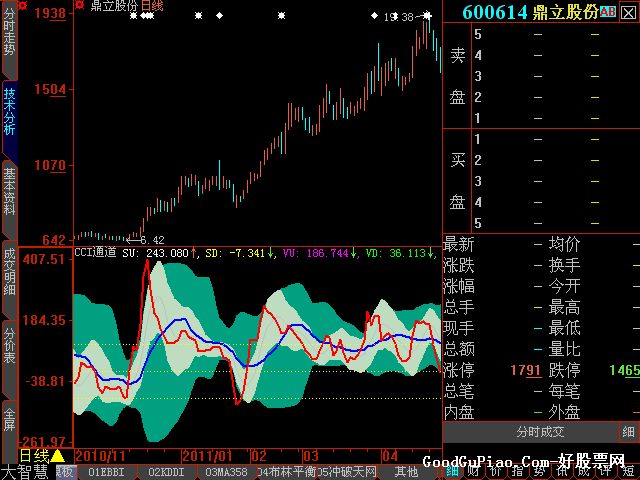
Task: Click the first star marker at the chart top
Action: (x=133, y=16)
